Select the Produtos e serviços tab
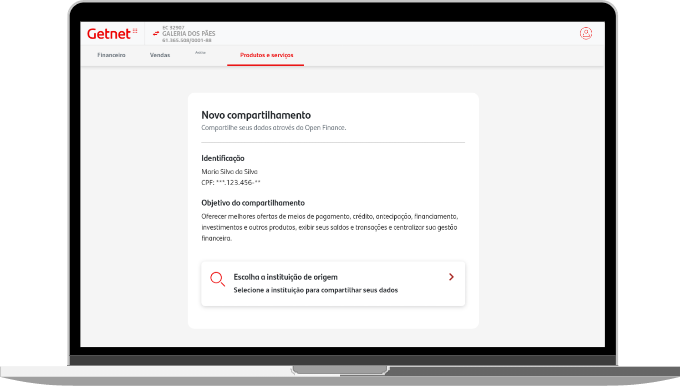The height and width of the screenshot is (386, 680). 266,55
